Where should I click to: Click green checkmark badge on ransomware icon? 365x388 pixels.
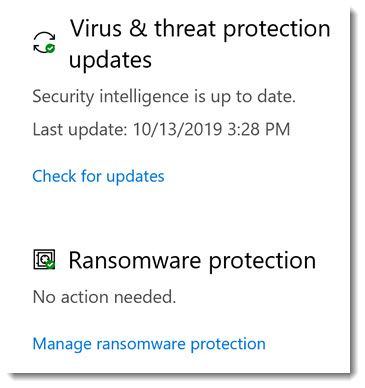(x=50, y=265)
